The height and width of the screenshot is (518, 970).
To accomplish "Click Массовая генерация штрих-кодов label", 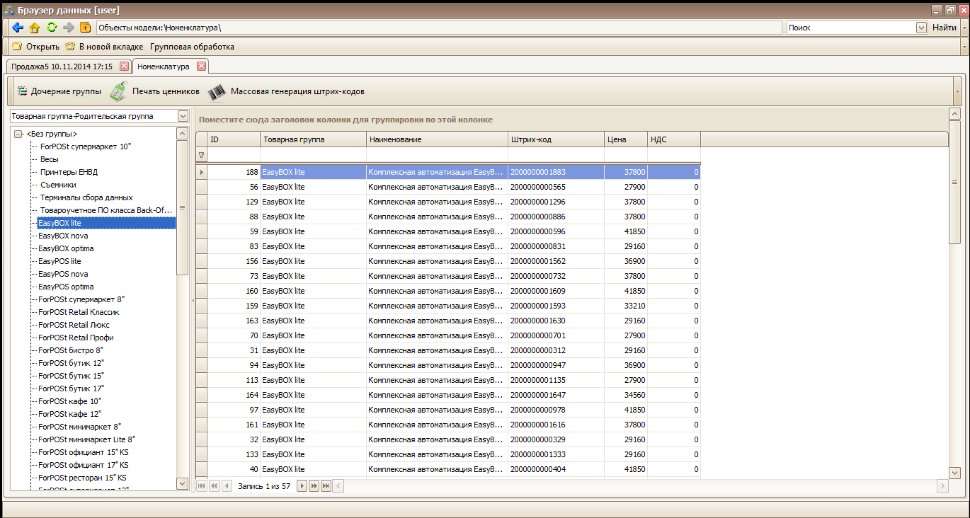I will [298, 91].
